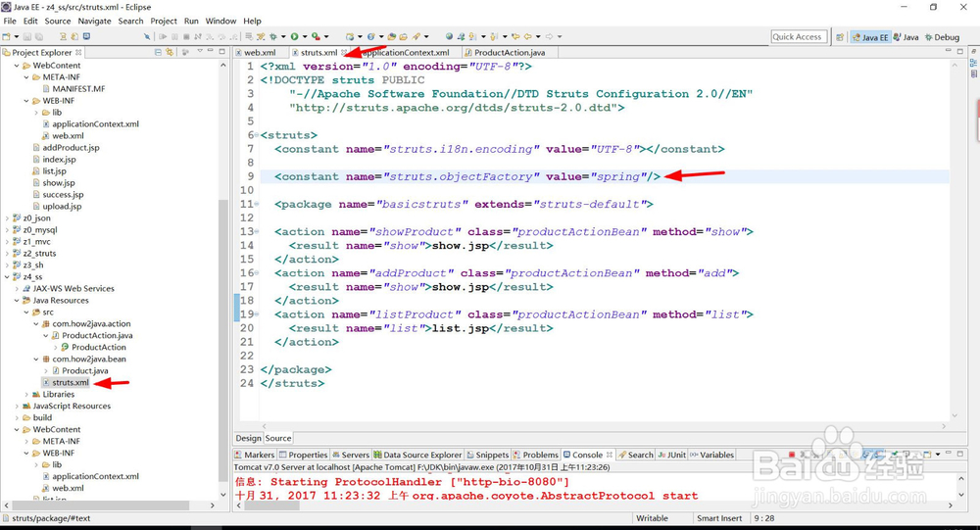
Task: Click Link with Editor icon
Action: (170, 52)
